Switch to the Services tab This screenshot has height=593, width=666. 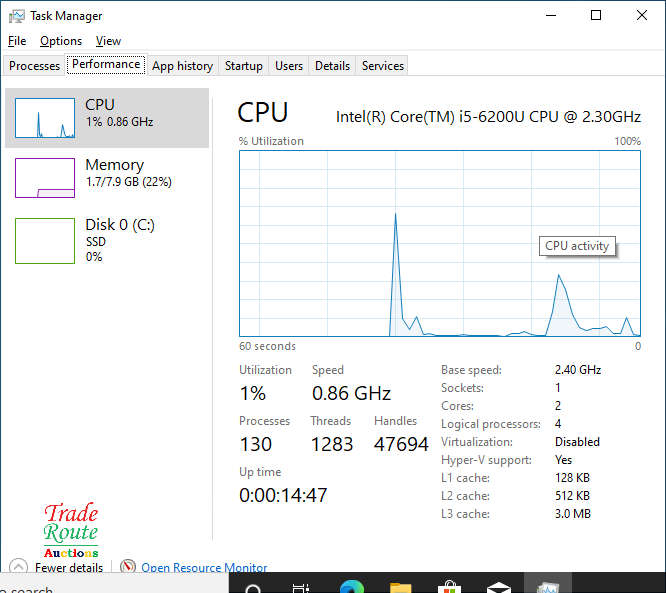[382, 66]
